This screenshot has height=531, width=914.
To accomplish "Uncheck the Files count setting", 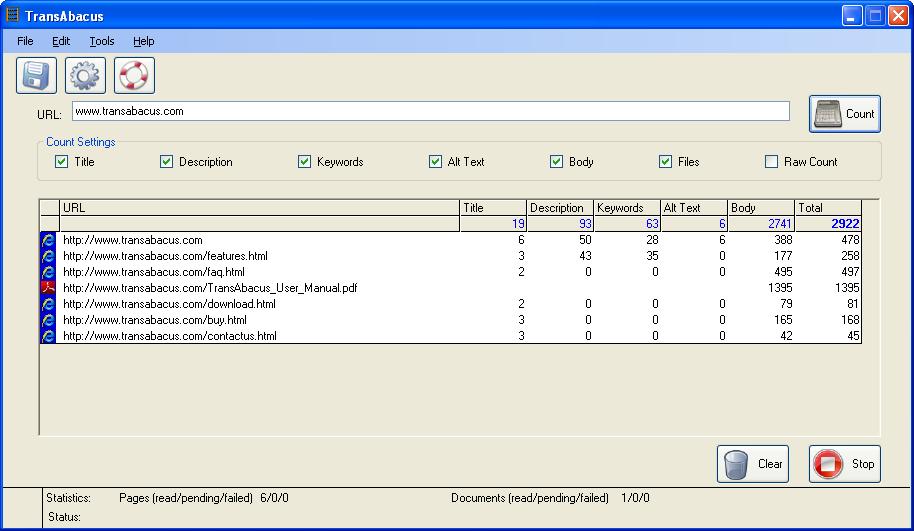I will 665,161.
